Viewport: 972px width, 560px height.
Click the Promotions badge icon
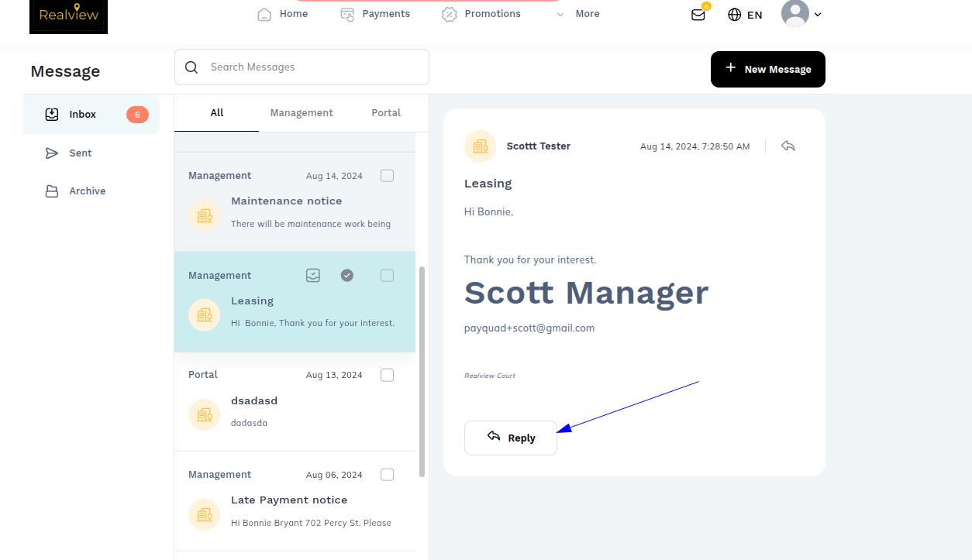tap(449, 15)
